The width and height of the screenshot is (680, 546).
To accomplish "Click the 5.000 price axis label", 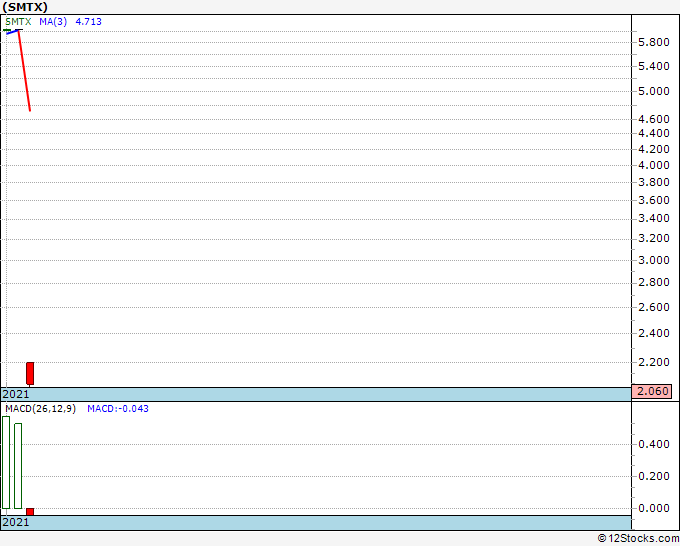I will click(x=654, y=91).
